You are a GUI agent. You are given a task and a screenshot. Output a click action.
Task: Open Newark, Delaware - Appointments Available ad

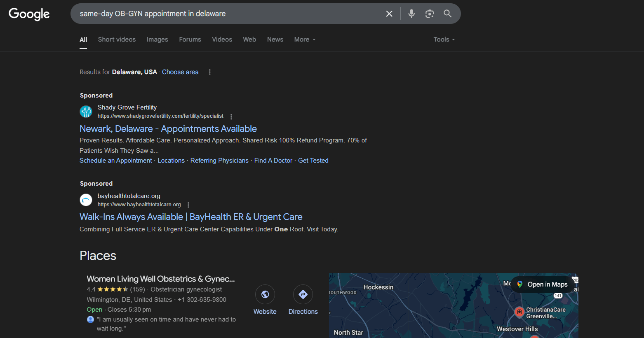point(168,129)
